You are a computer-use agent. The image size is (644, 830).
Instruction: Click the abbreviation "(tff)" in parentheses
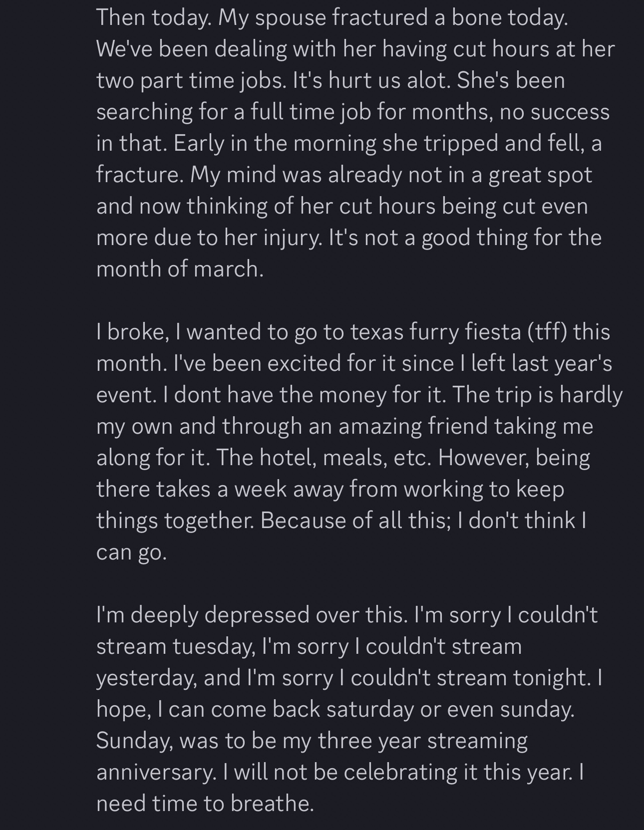pyautogui.click(x=548, y=332)
